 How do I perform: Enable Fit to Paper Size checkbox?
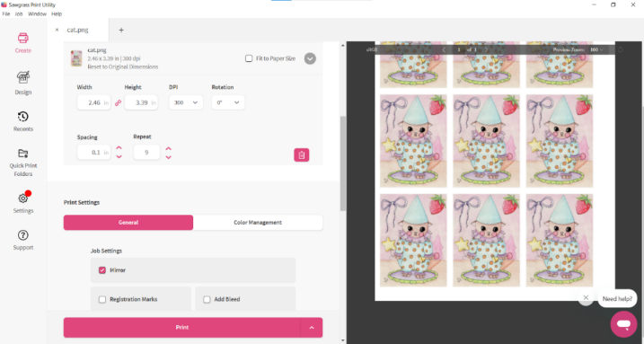click(x=249, y=58)
